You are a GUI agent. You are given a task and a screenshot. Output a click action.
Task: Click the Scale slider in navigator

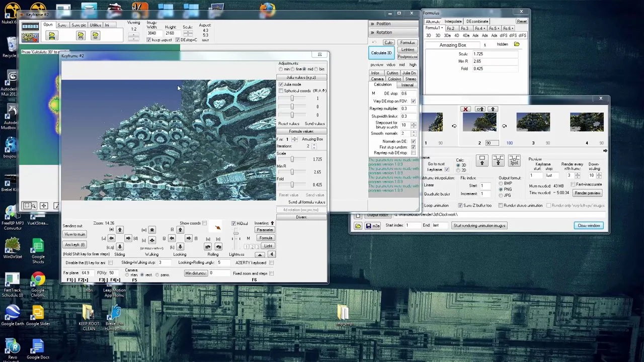click(292, 159)
